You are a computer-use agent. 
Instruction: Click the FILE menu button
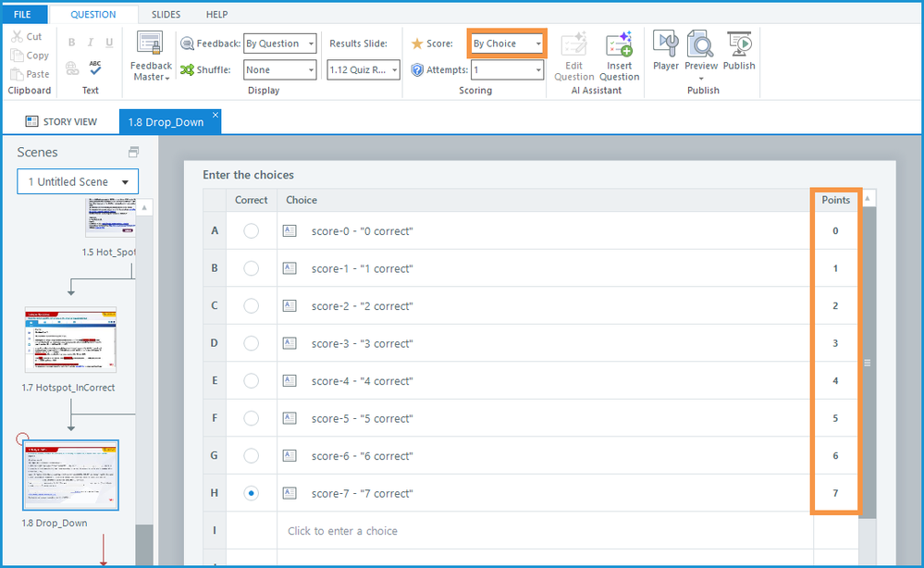(x=23, y=15)
